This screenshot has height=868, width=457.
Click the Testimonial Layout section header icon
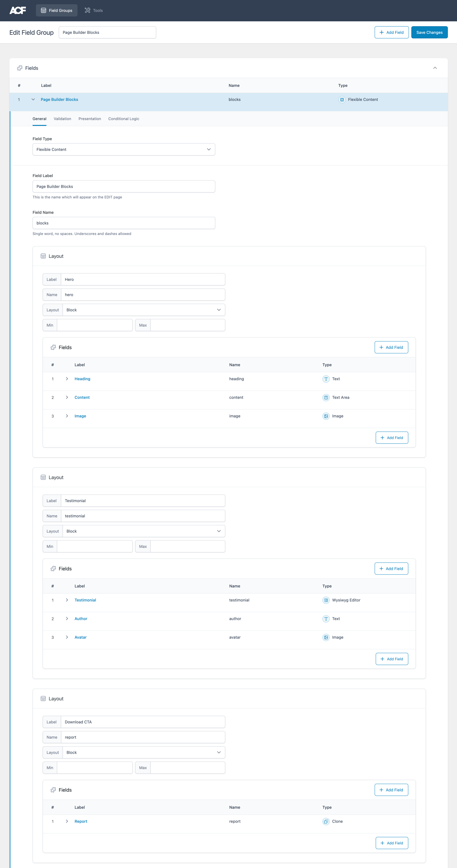43,478
